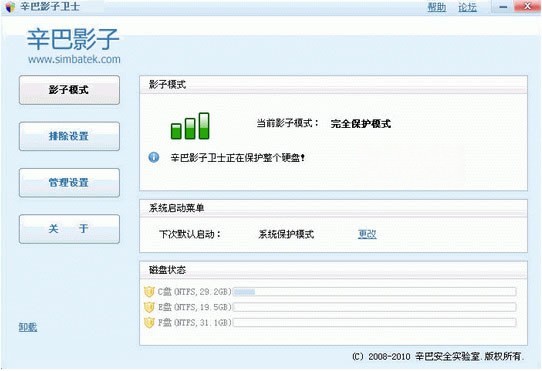The height and width of the screenshot is (371, 542).
Task: Click the 辛巴影子 logo title
Action: click(73, 39)
